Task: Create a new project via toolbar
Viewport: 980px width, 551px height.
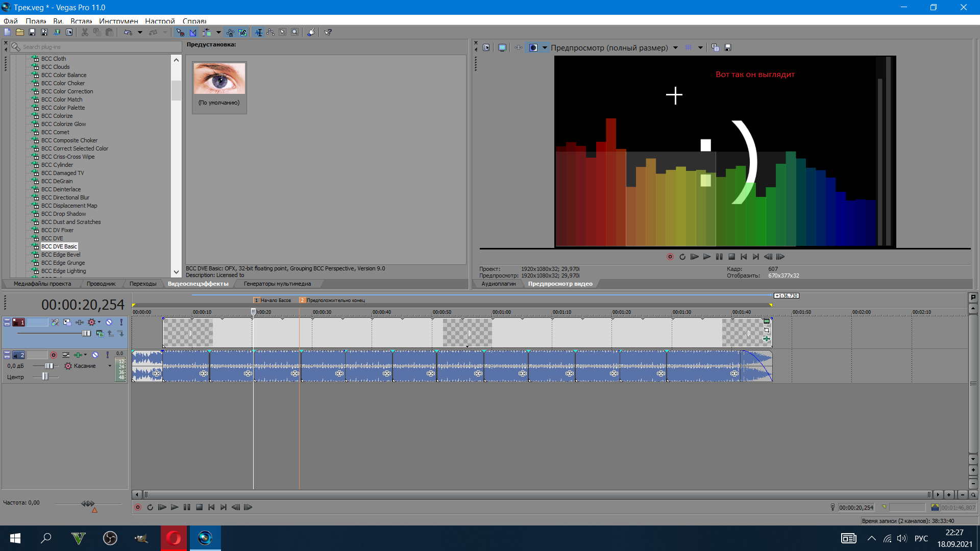Action: (x=7, y=32)
